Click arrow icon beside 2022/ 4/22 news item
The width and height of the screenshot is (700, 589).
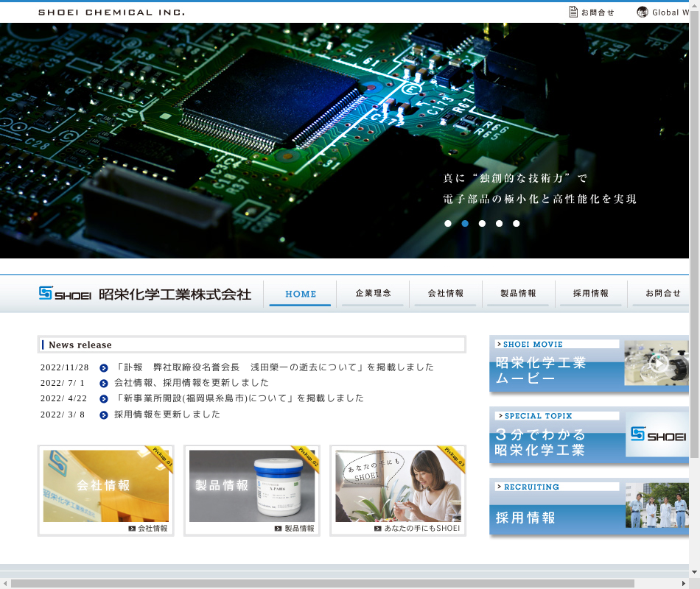click(x=104, y=399)
